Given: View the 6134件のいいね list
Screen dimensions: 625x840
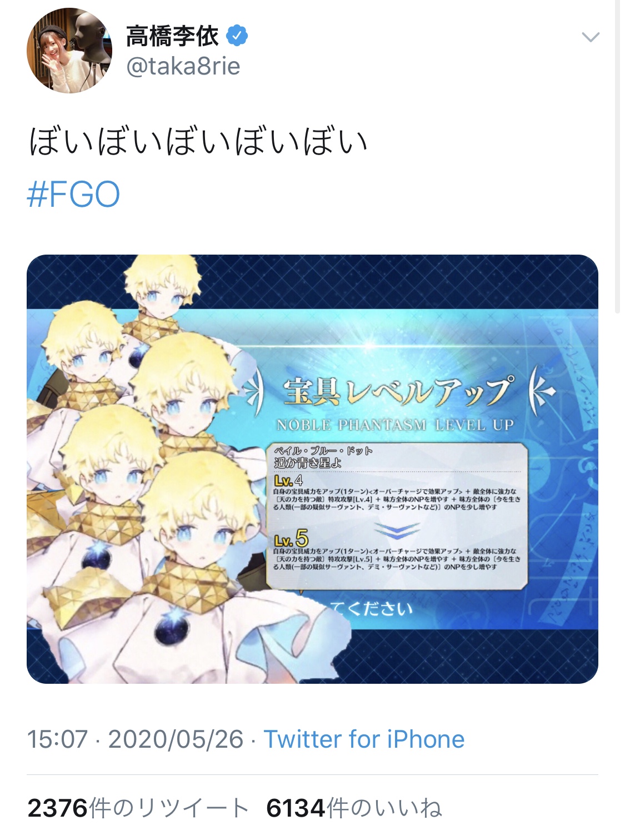Looking at the screenshot, I should point(354,808).
